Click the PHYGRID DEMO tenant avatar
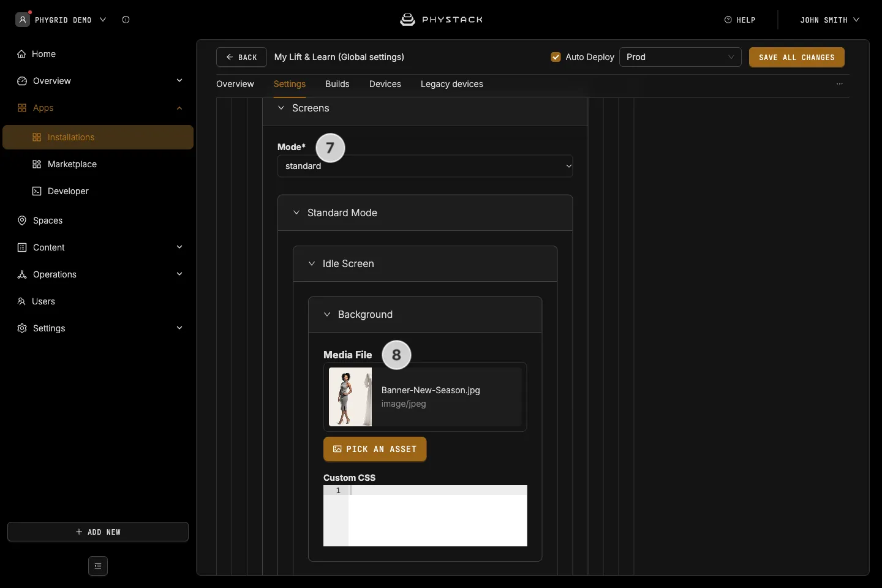This screenshot has height=588, width=882. pyautogui.click(x=23, y=20)
